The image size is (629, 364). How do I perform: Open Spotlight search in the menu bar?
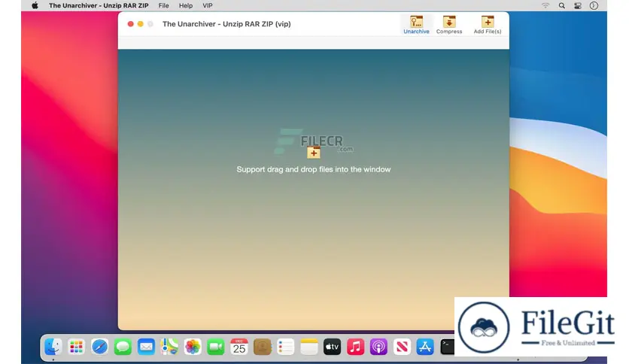pyautogui.click(x=561, y=5)
